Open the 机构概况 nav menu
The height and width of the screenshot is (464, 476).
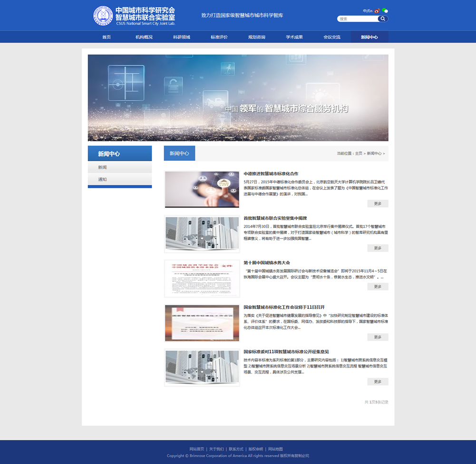click(144, 37)
